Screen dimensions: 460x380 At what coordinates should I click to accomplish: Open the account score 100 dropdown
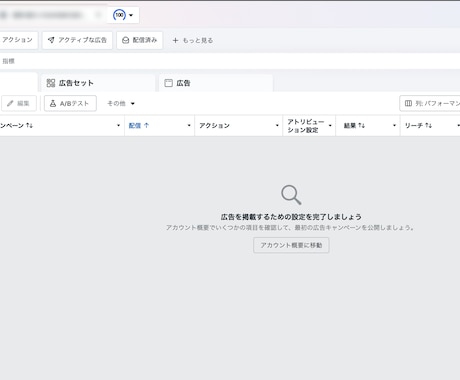point(123,15)
